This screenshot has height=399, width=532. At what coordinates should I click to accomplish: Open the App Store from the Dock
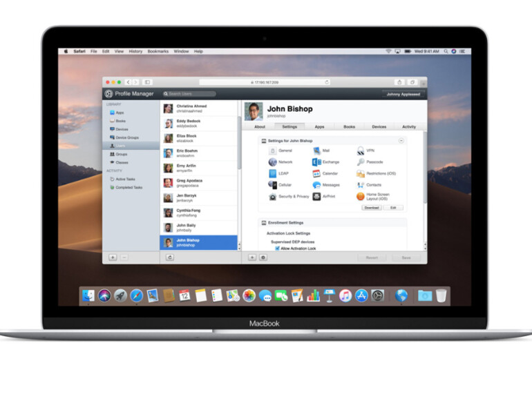pos(361,295)
